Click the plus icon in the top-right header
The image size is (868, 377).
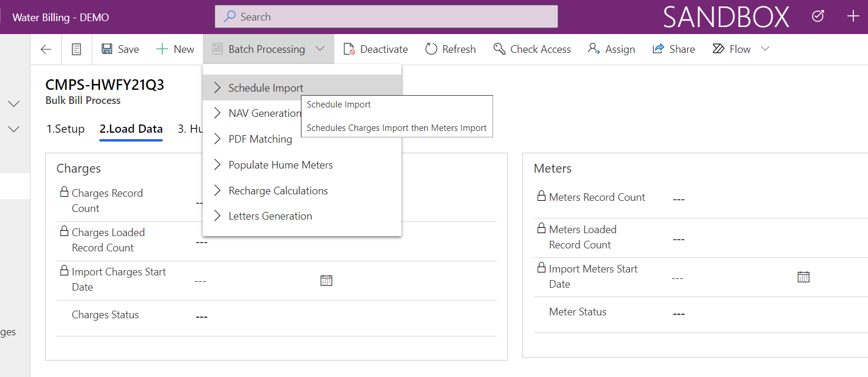[x=853, y=16]
